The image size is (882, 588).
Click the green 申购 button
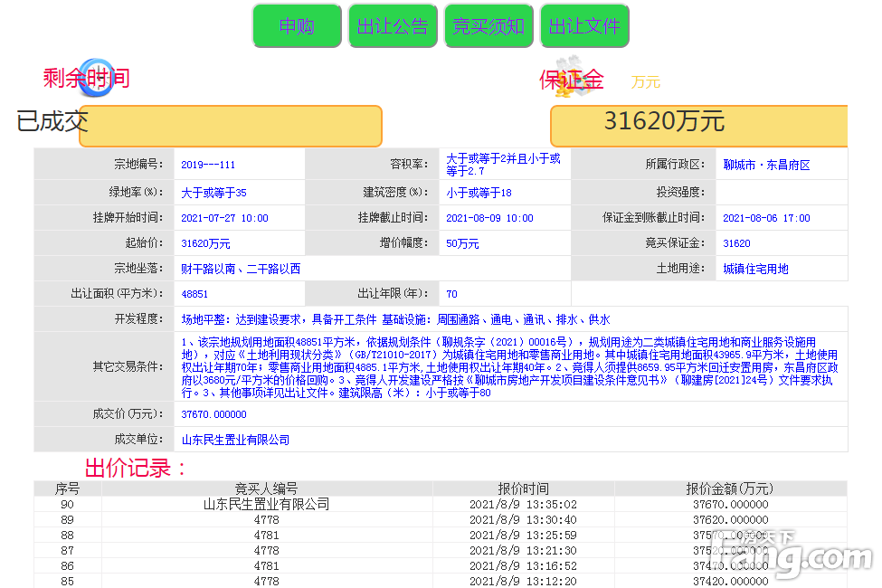[297, 26]
